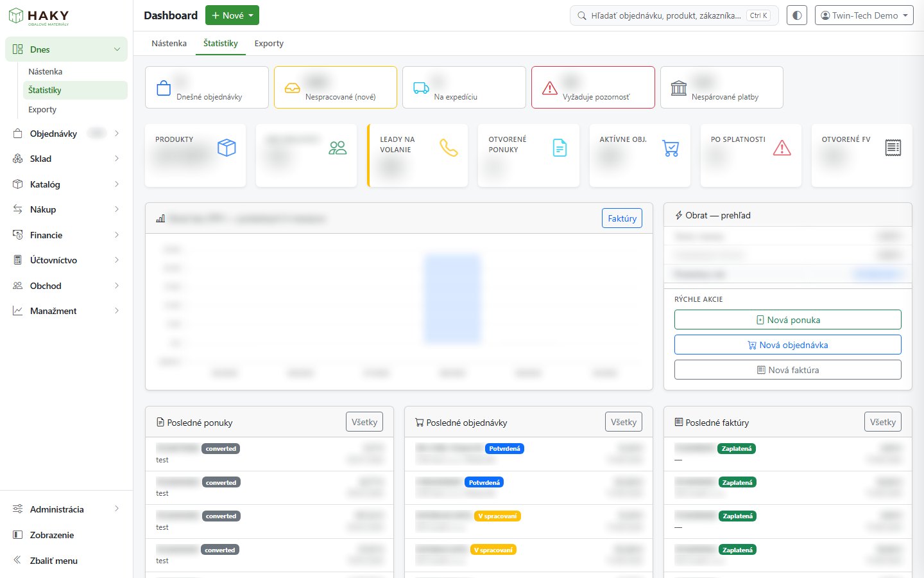Click the HAKY logo
924x578 pixels.
coord(38,17)
